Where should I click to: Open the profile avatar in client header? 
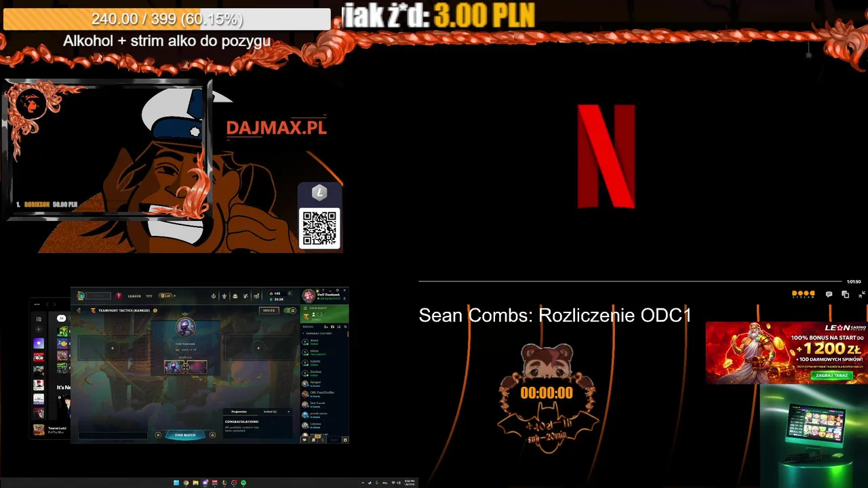coord(309,296)
